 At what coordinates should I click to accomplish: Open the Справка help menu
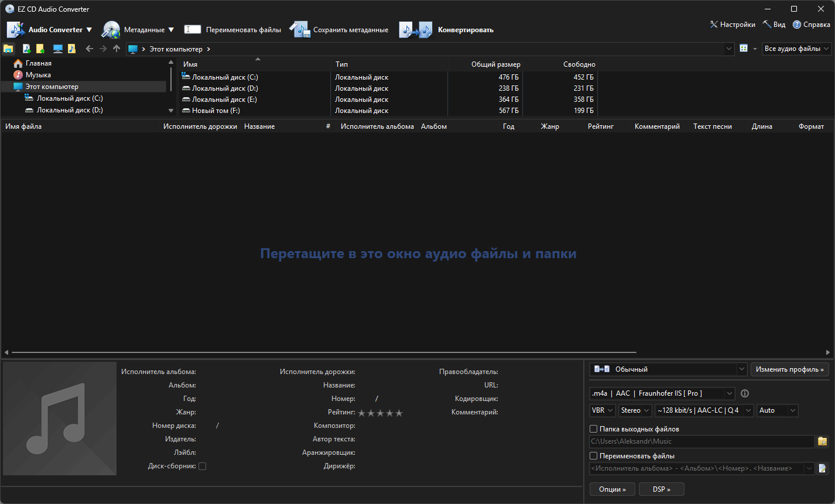[812, 25]
